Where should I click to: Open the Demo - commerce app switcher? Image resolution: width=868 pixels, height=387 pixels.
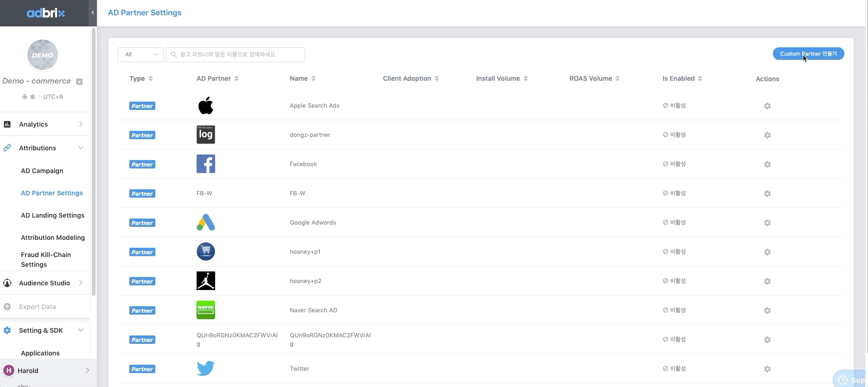coord(79,82)
